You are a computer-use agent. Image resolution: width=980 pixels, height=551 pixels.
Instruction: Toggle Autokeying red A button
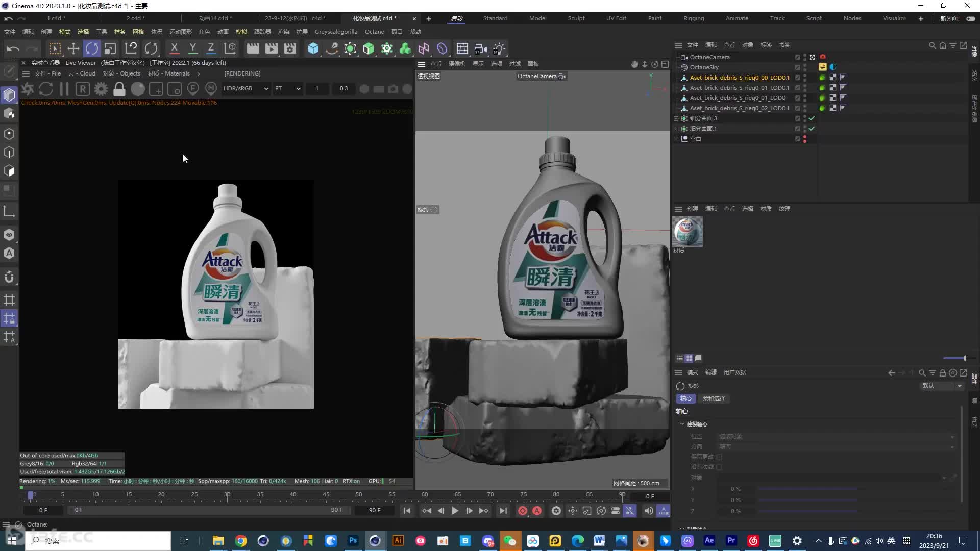coord(537,511)
